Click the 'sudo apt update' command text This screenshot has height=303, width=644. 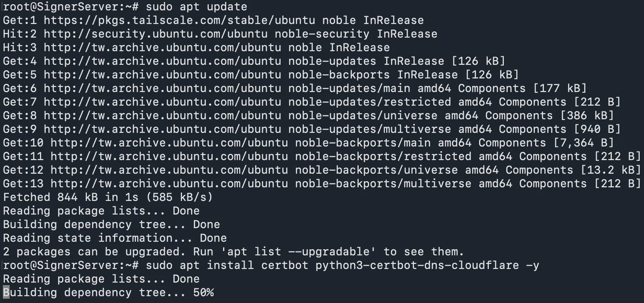click(196, 7)
